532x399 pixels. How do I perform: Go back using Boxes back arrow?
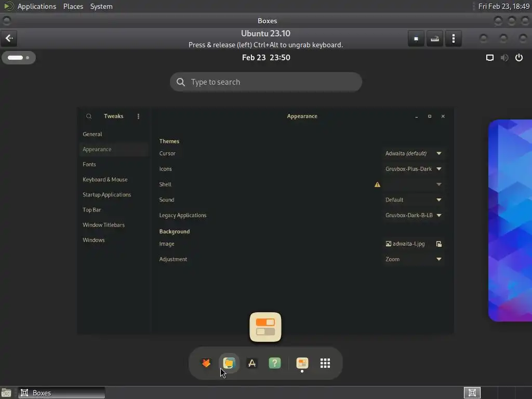tap(9, 38)
